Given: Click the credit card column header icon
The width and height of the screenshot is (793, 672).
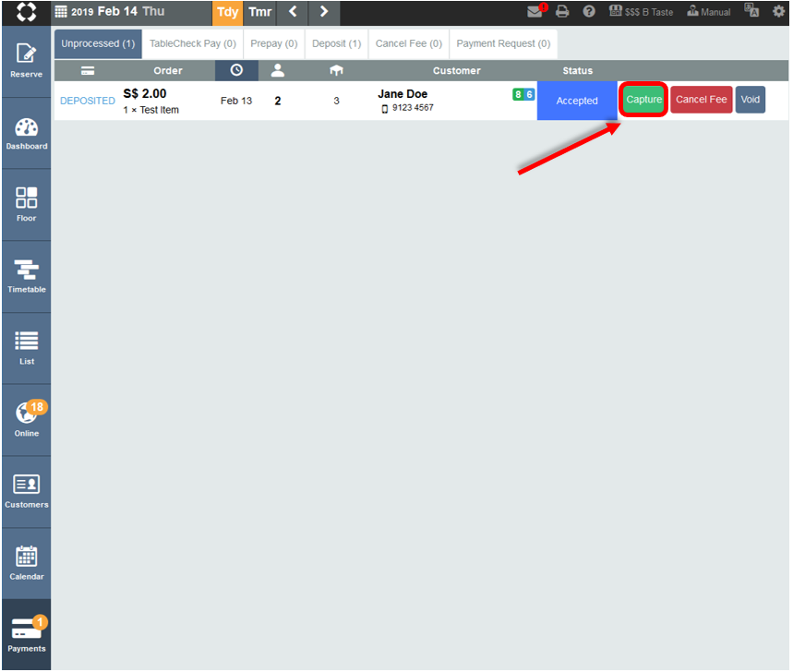Looking at the screenshot, I should click(88, 71).
